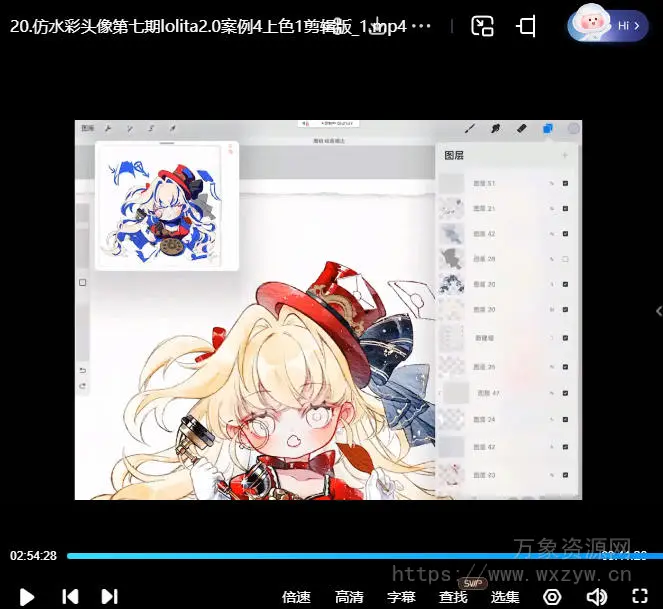Select the Procreate smudge tool
Viewport: 663px width, 609px height.
(495, 129)
